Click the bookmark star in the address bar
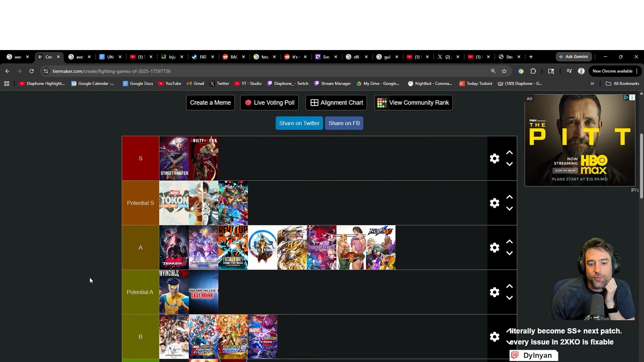This screenshot has height=362, width=644. pyautogui.click(x=504, y=71)
